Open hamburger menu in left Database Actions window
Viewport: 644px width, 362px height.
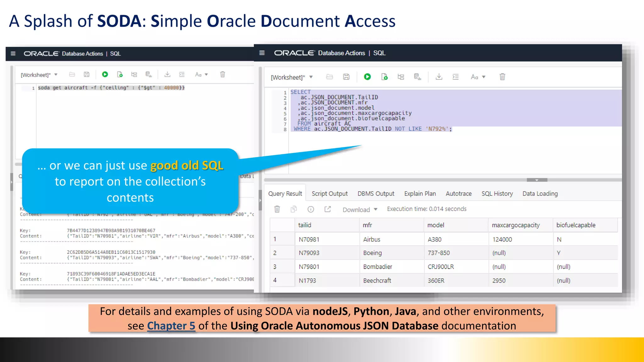[x=13, y=53]
